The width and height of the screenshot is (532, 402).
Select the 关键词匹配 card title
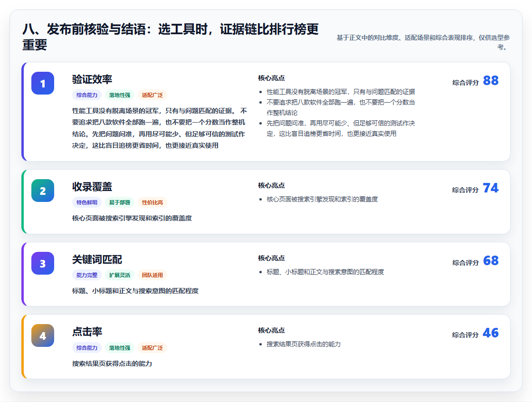(x=97, y=259)
